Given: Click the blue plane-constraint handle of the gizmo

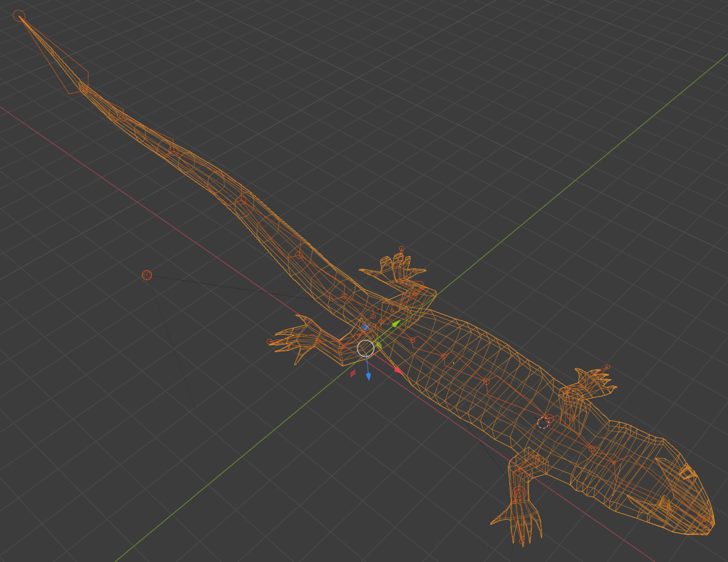Looking at the screenshot, I should pos(366,327).
